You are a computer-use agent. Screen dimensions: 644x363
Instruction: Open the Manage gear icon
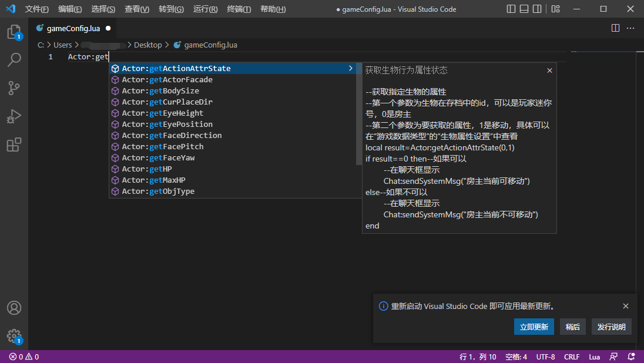pos(14,336)
